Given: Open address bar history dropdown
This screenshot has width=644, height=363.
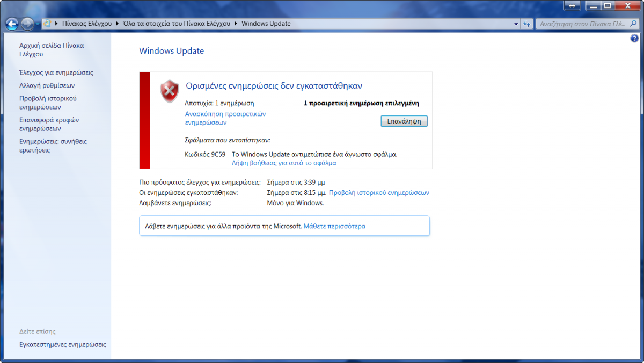Looking at the screenshot, I should [x=516, y=24].
